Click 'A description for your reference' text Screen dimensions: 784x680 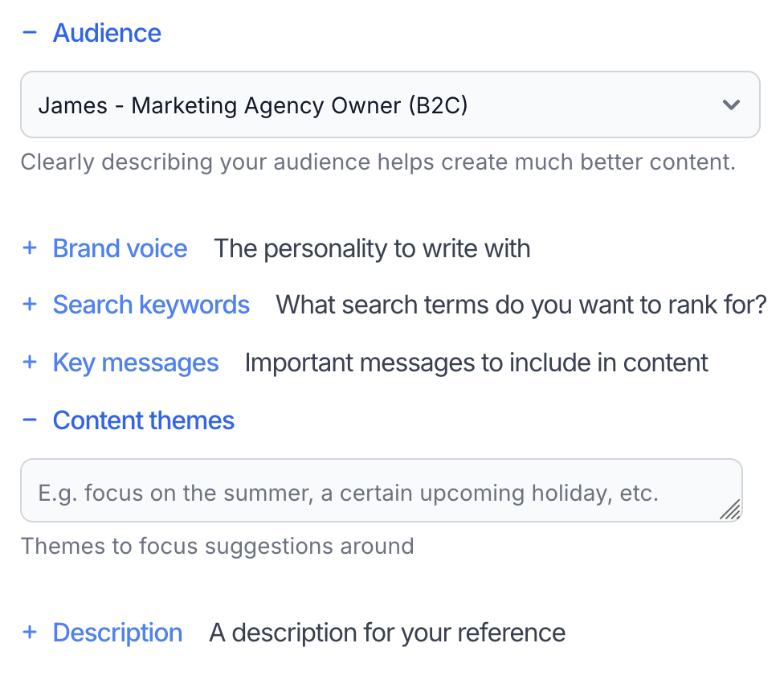point(387,633)
